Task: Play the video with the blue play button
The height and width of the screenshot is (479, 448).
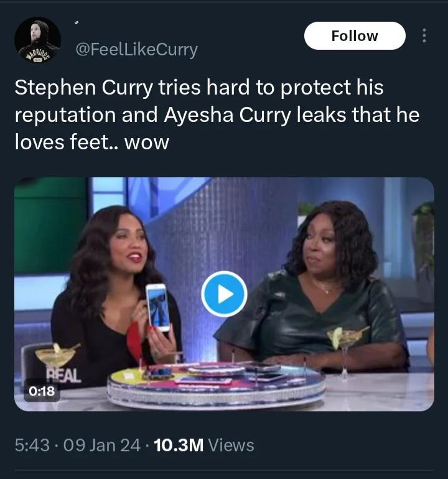Action: [224, 294]
